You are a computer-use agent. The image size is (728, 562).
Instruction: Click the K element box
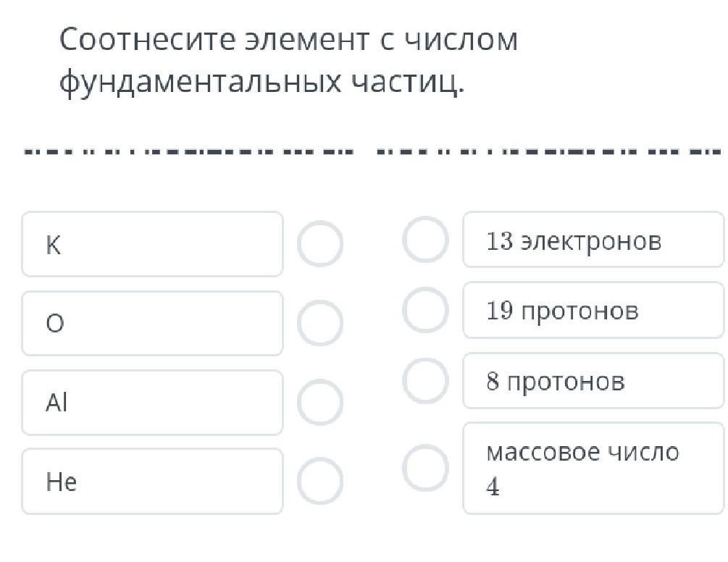152,244
